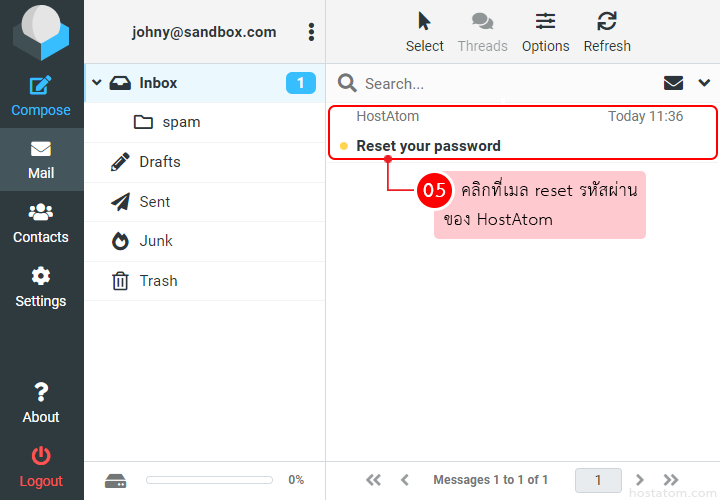Open the Drafts folder
This screenshot has width=720, height=500.
click(160, 162)
